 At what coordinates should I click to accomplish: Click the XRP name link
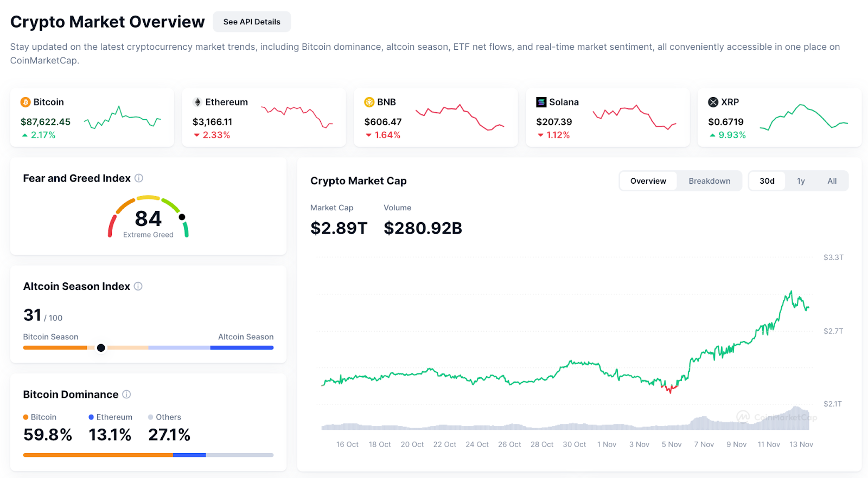coord(730,102)
